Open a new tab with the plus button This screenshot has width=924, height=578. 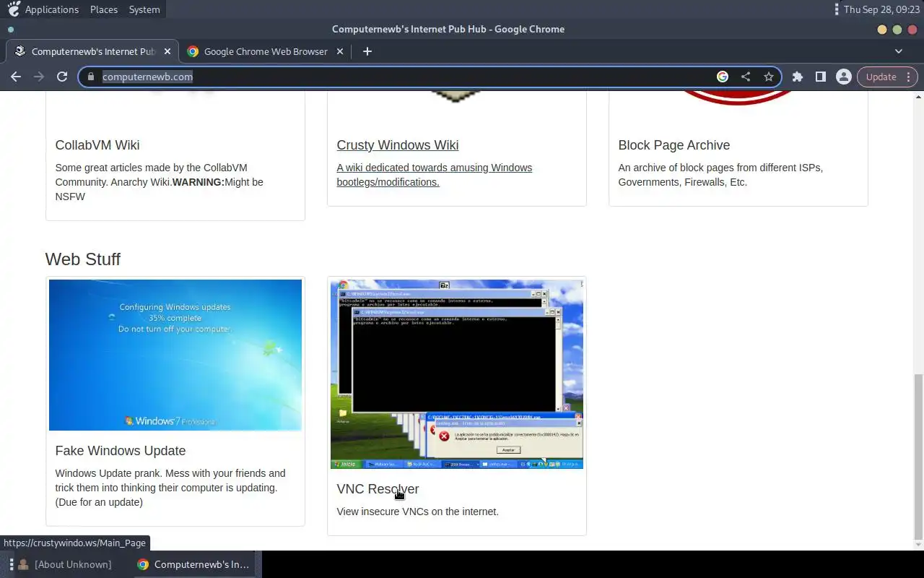pyautogui.click(x=367, y=51)
